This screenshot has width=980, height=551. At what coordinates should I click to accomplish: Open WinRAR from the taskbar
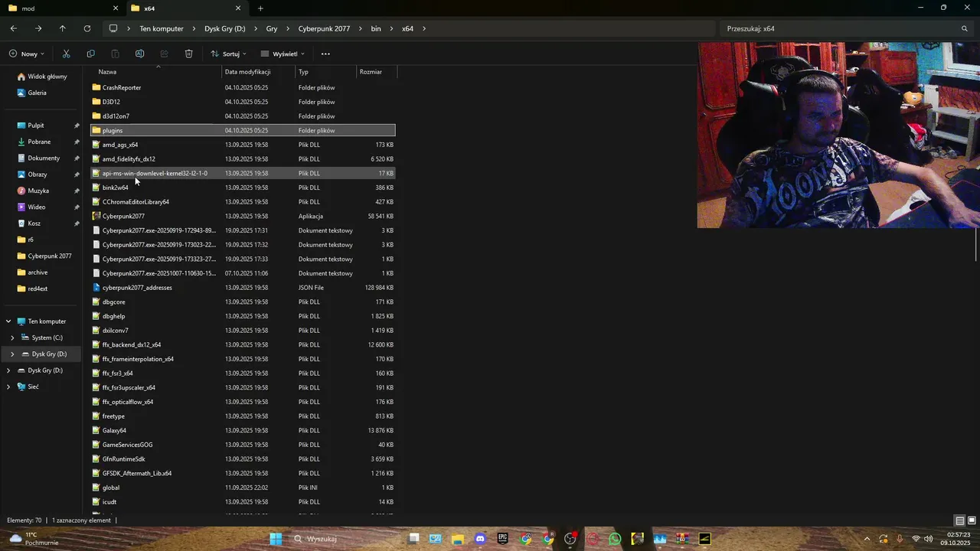[682, 539]
